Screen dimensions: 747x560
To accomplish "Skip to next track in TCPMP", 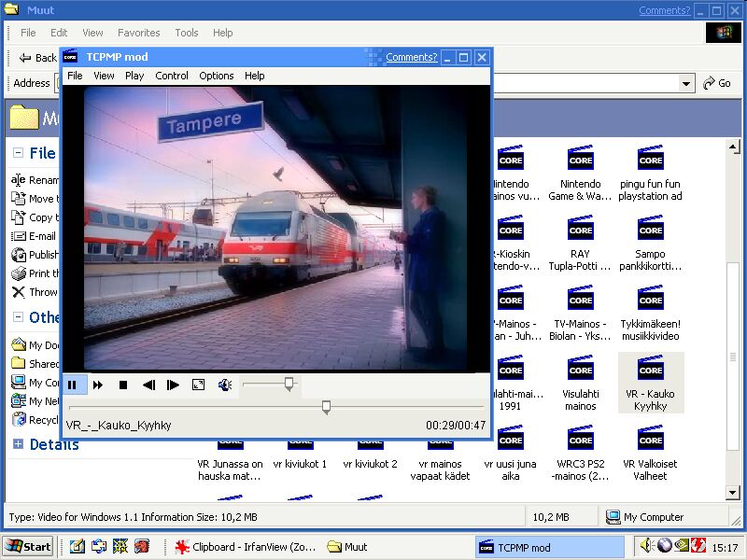I will click(173, 385).
